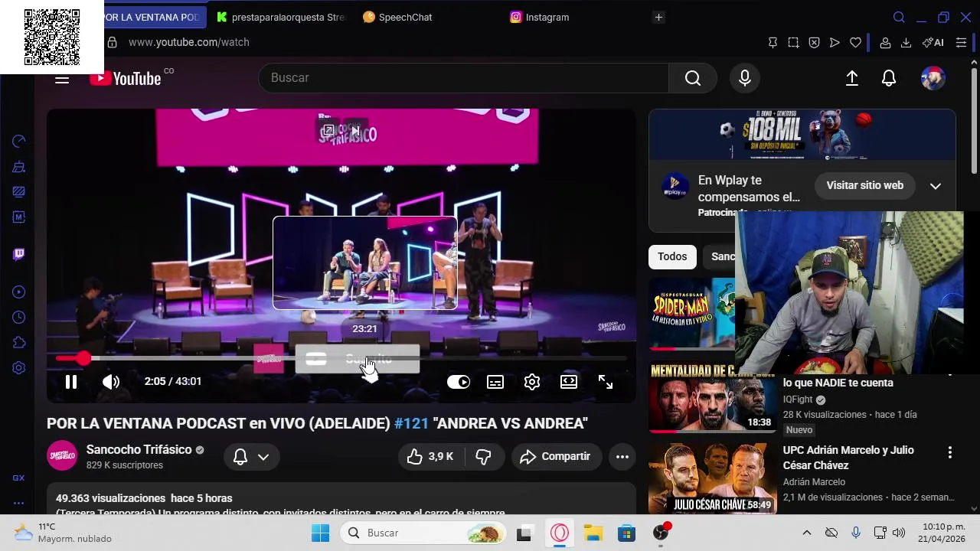Open a new browser tab

point(658,17)
